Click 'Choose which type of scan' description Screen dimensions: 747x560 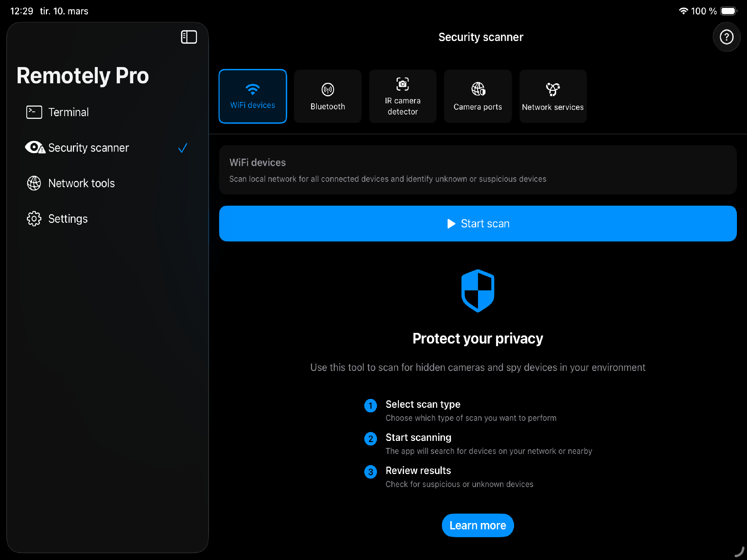(x=471, y=418)
